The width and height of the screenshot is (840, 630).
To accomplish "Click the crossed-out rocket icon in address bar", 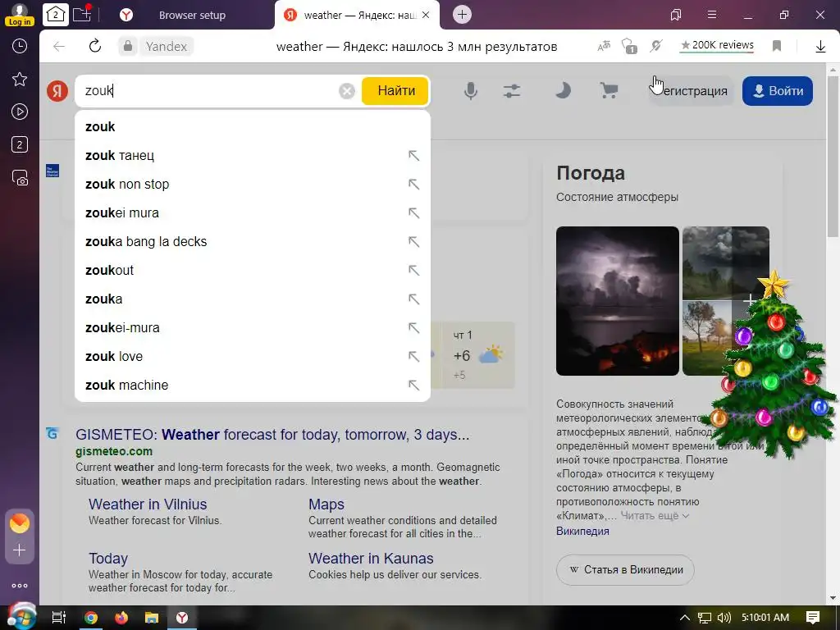I will [656, 46].
